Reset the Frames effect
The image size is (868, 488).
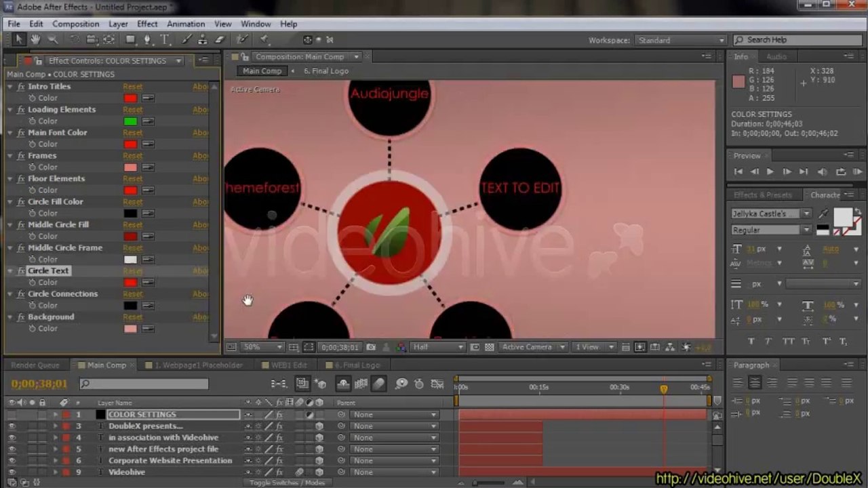coord(133,156)
